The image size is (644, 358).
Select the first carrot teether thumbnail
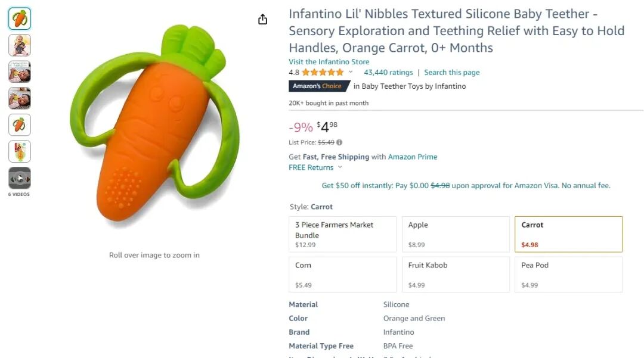[20, 19]
